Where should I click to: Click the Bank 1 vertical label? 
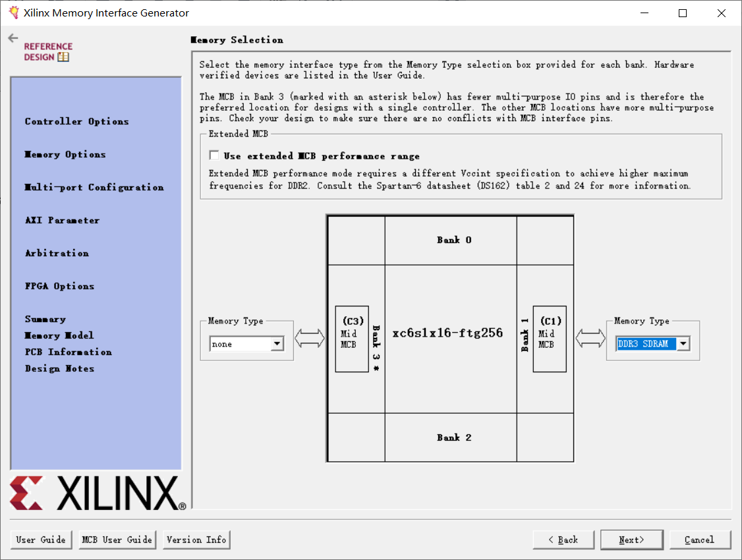pos(525,335)
